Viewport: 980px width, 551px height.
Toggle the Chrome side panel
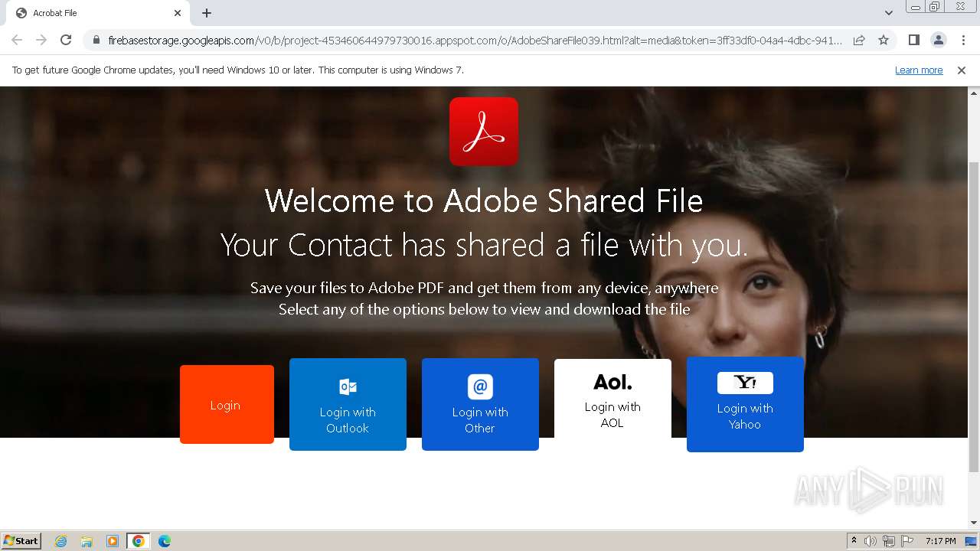(913, 40)
